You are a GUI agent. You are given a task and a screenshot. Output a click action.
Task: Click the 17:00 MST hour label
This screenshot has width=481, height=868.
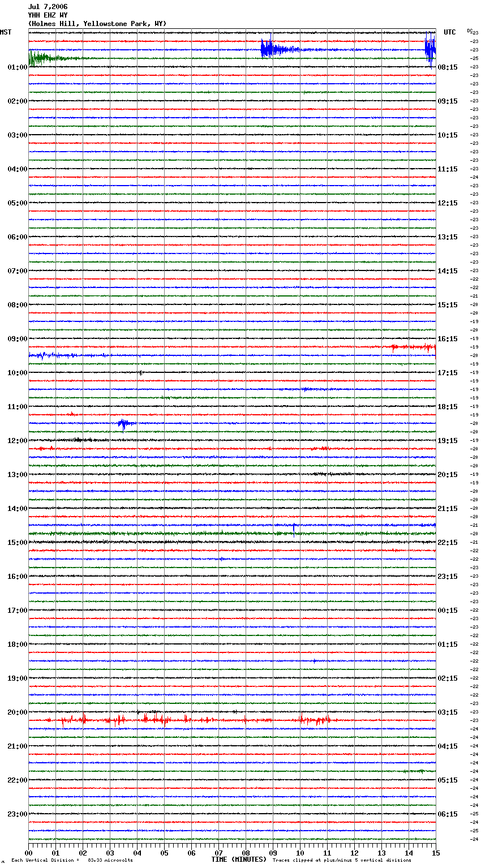tap(18, 611)
